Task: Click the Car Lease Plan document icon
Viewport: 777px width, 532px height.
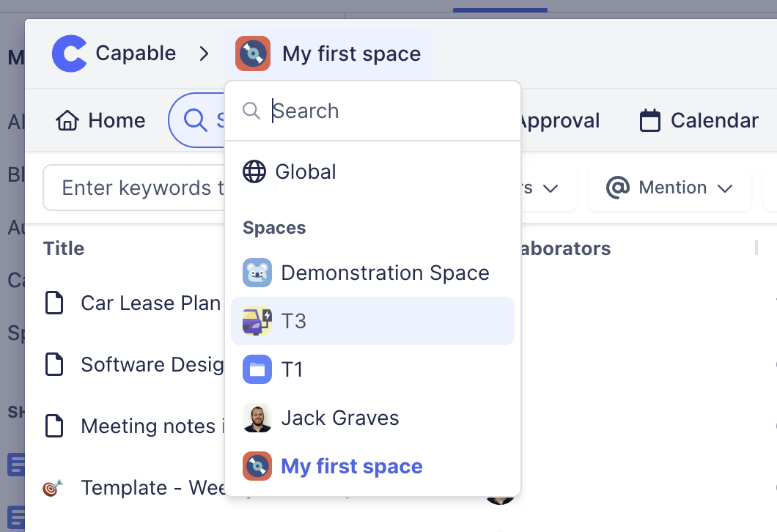Action: point(55,303)
